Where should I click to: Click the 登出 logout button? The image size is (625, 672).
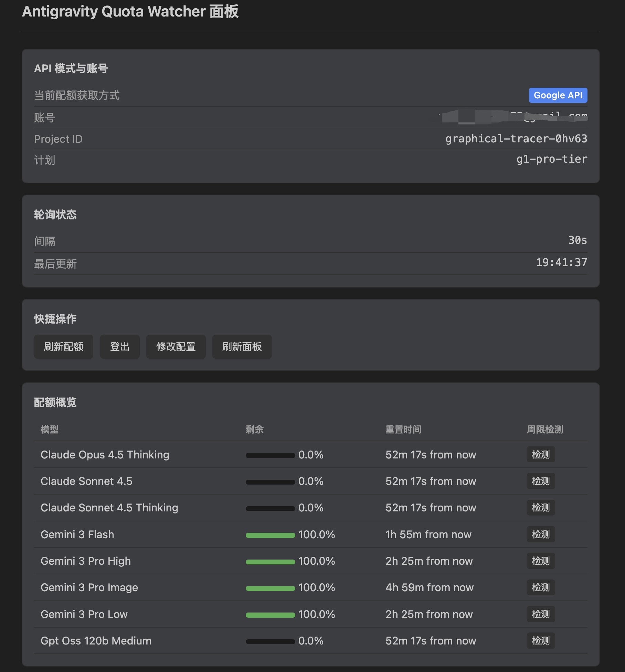(x=119, y=347)
